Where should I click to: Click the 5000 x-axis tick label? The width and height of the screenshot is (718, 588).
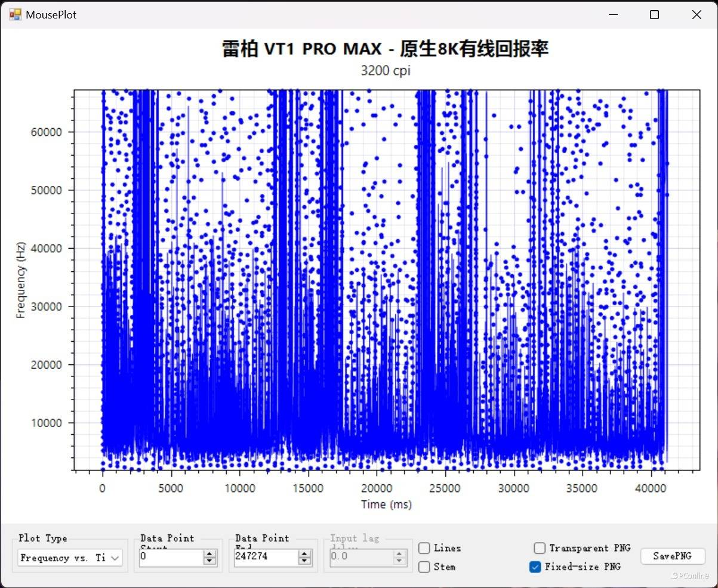pyautogui.click(x=171, y=488)
